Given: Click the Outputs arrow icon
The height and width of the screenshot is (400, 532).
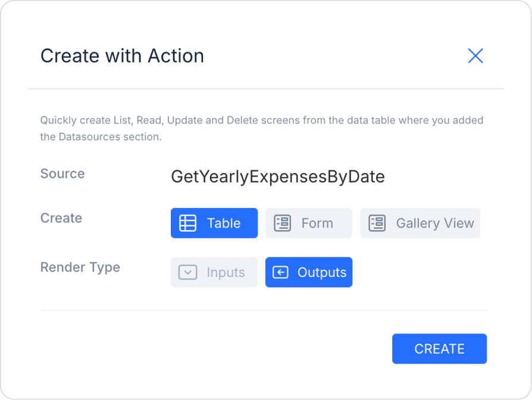Looking at the screenshot, I should coord(280,273).
